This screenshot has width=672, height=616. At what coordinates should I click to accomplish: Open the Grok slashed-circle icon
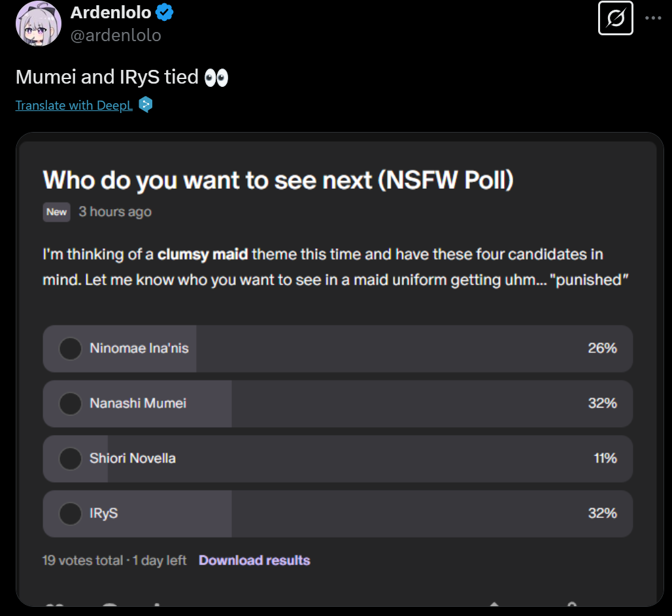click(615, 18)
